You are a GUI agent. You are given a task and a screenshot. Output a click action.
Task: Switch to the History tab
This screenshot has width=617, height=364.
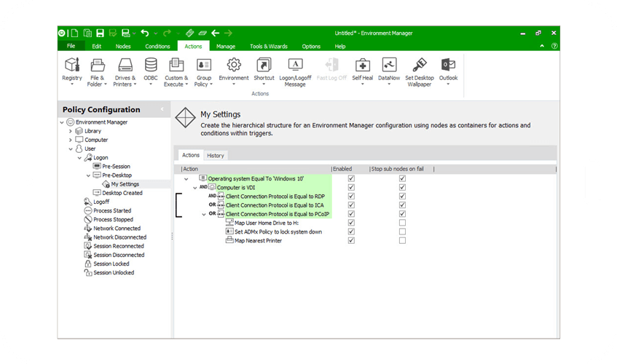point(215,155)
